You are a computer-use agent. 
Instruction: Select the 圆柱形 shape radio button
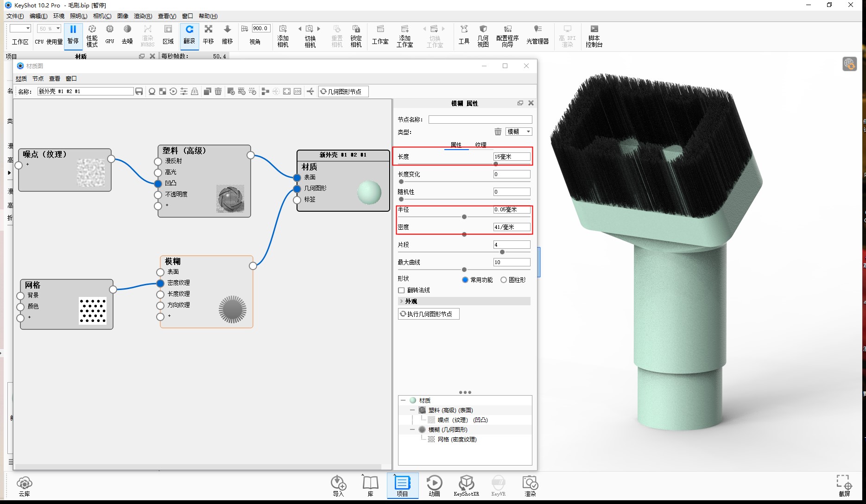[x=503, y=280]
